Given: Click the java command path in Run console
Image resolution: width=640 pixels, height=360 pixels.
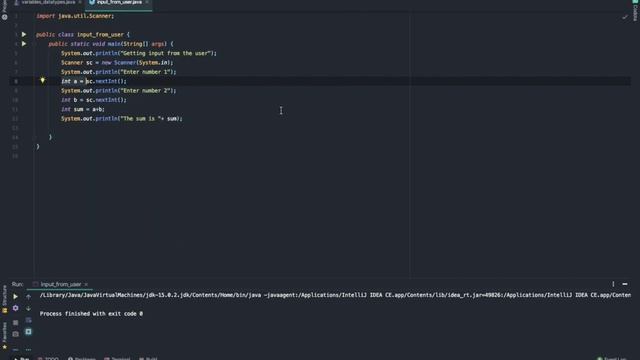Looking at the screenshot, I should click(x=335, y=295).
